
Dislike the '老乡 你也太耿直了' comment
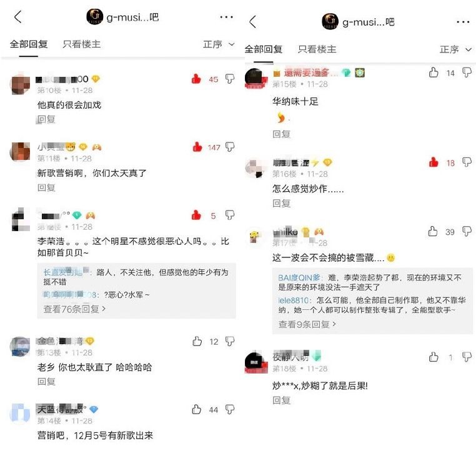pyautogui.click(x=230, y=341)
